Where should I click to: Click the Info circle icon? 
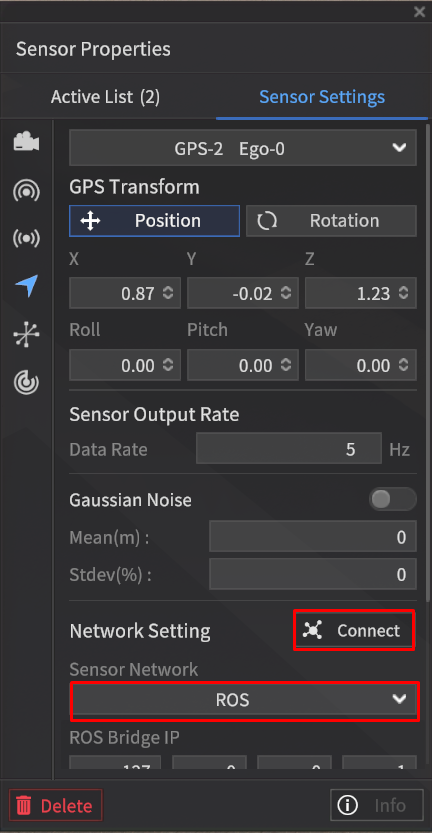[347, 805]
